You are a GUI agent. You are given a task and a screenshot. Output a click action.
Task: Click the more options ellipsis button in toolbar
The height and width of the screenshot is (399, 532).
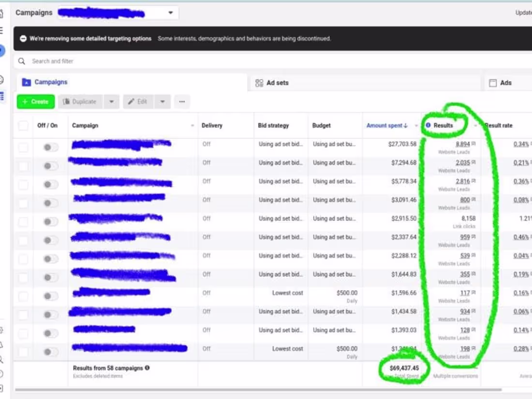pyautogui.click(x=182, y=102)
